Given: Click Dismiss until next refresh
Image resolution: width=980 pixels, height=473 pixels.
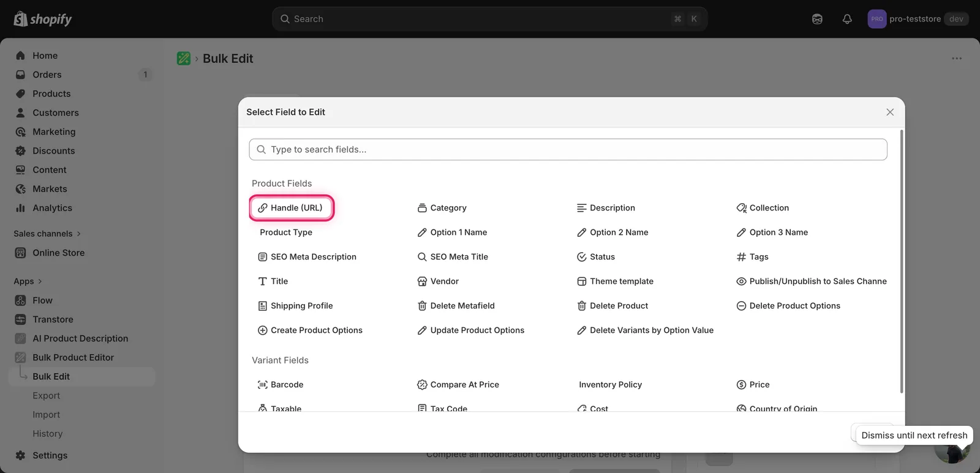Looking at the screenshot, I should (x=914, y=436).
